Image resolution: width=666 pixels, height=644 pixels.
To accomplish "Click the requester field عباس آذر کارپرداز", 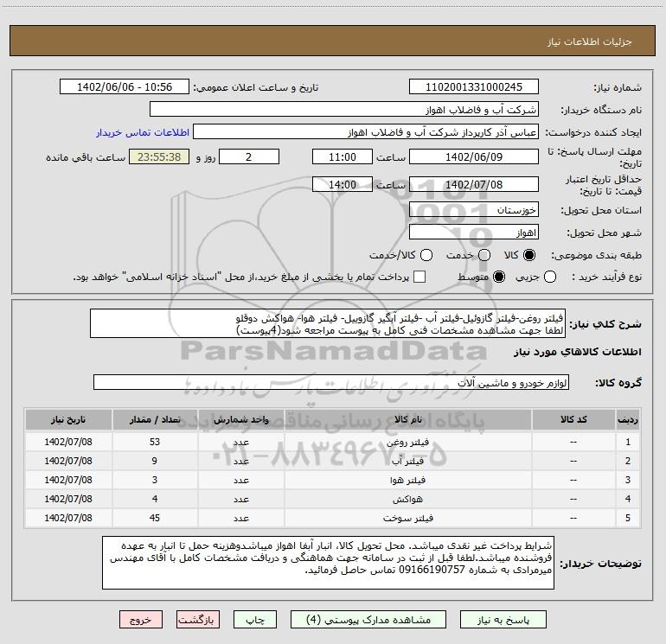I will [366, 131].
